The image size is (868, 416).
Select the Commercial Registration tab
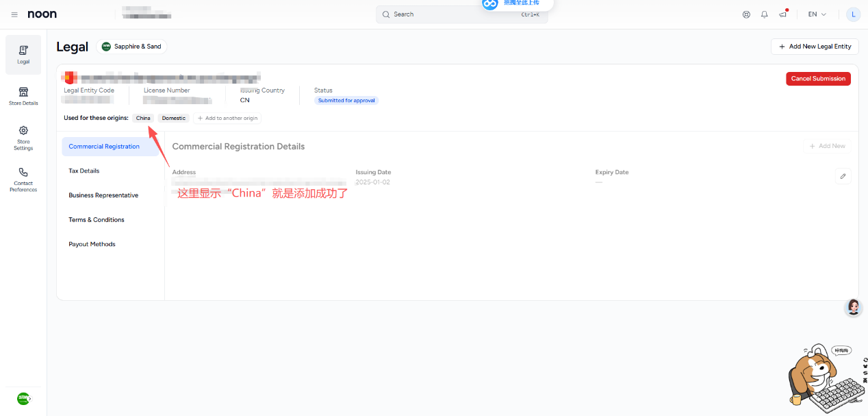[x=110, y=147]
